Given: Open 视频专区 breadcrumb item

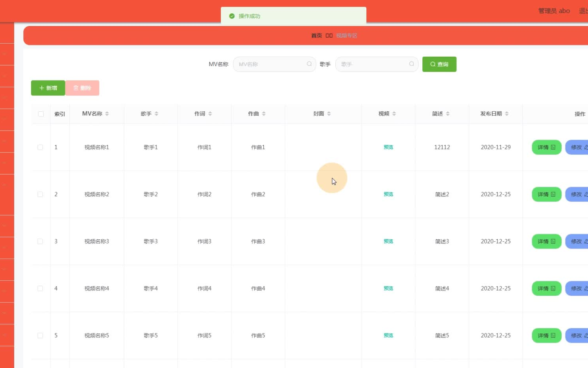Looking at the screenshot, I should tap(347, 35).
